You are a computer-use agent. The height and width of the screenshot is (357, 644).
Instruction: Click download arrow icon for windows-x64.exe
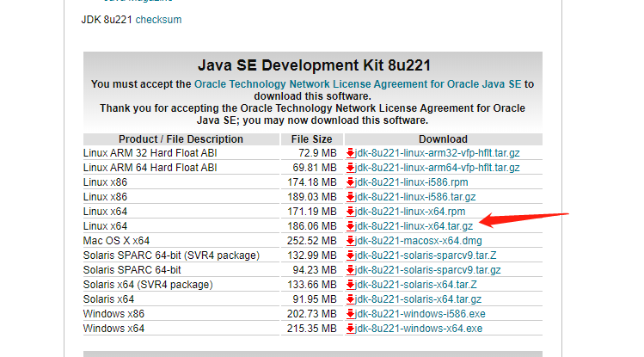click(350, 329)
